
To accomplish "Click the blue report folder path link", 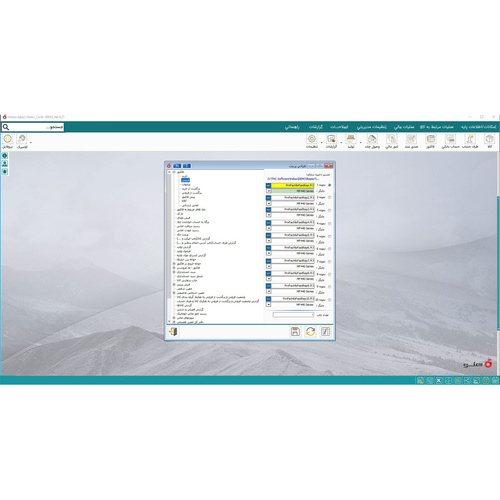I will pyautogui.click(x=293, y=179).
